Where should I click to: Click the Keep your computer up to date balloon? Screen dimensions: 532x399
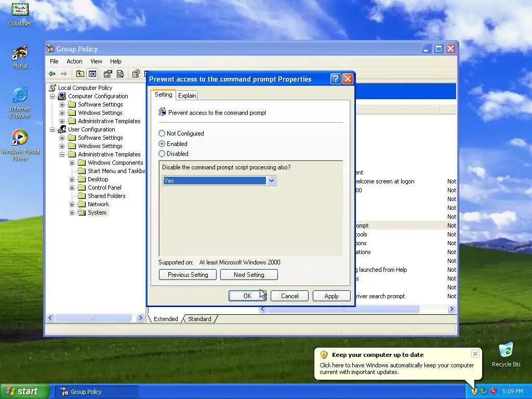tap(397, 363)
